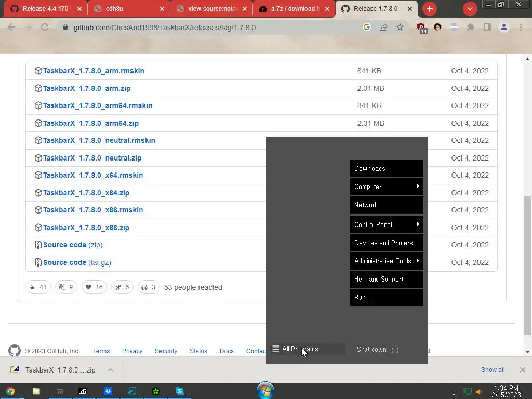Download TaskbarX_1.7.8.0_arm.rmskin
532x399 pixels.
[94, 71]
